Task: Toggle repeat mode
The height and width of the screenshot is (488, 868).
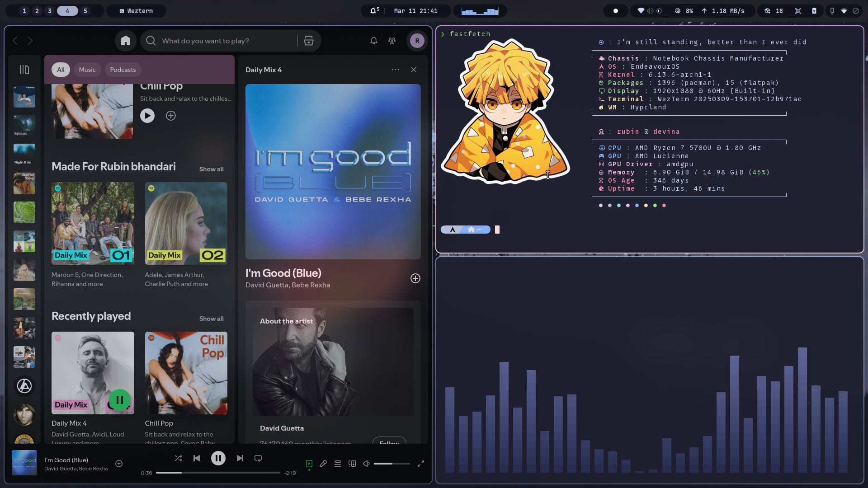Action: tap(258, 458)
